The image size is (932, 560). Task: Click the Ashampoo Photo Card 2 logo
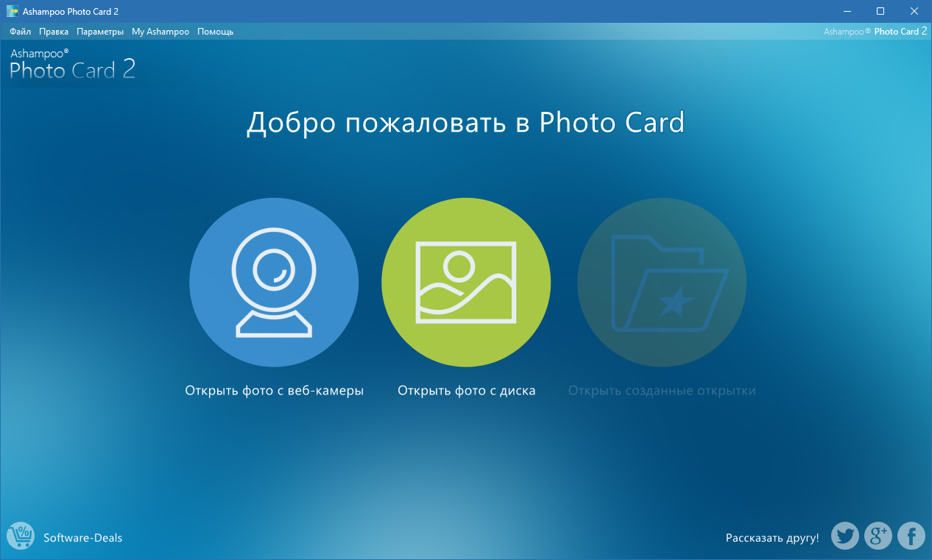[x=72, y=64]
